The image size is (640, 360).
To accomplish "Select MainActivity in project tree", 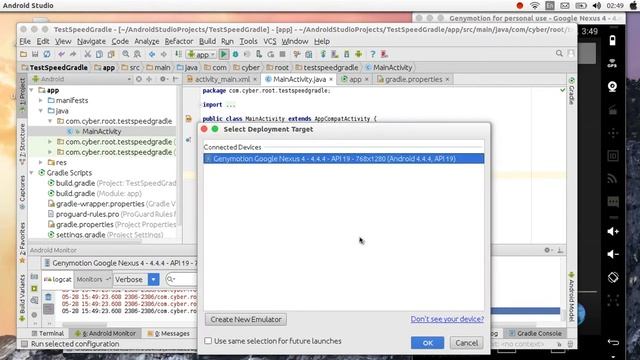I will [x=102, y=131].
